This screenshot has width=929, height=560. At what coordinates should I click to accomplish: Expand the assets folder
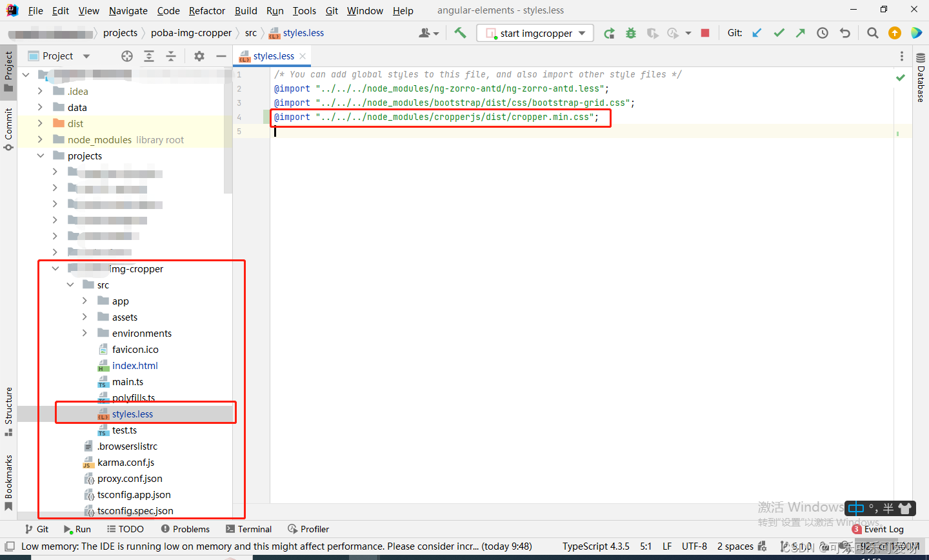tap(85, 317)
